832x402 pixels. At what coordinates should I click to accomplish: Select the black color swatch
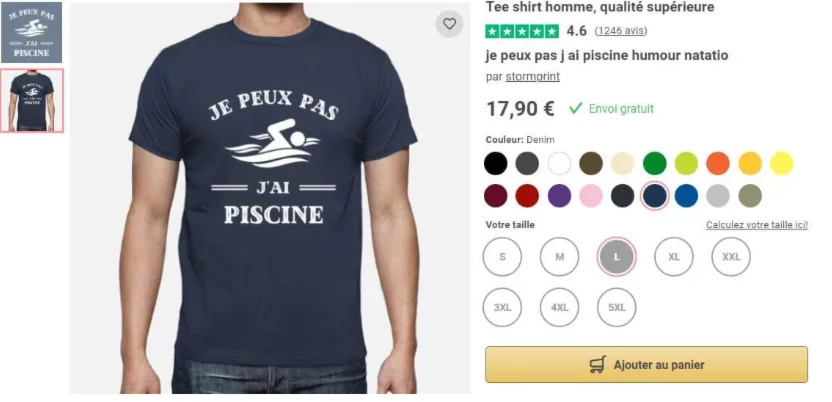[x=495, y=163]
